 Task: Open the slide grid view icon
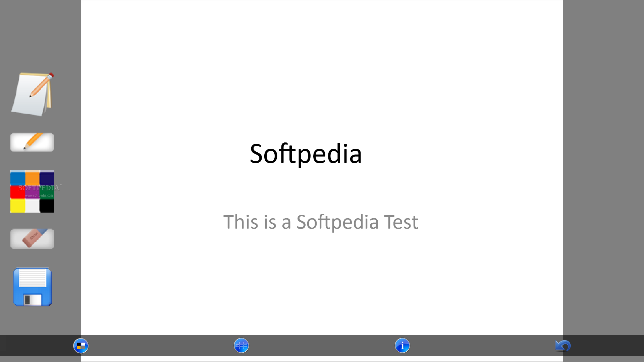[x=241, y=346]
